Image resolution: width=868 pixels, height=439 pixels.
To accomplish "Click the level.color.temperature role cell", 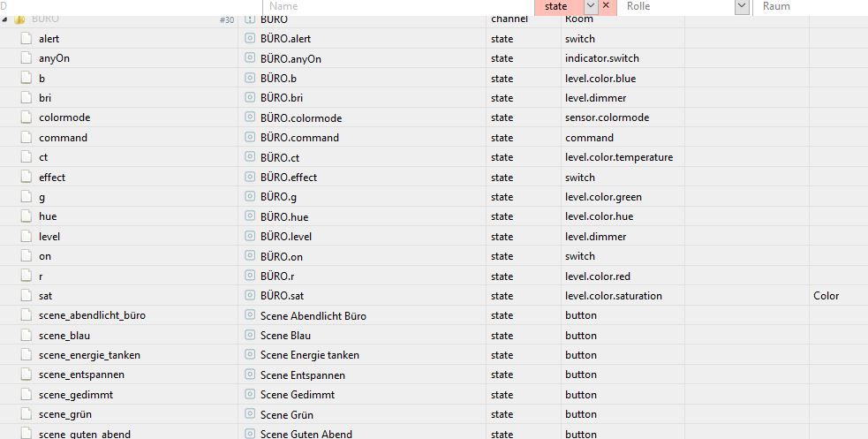I will click(619, 157).
